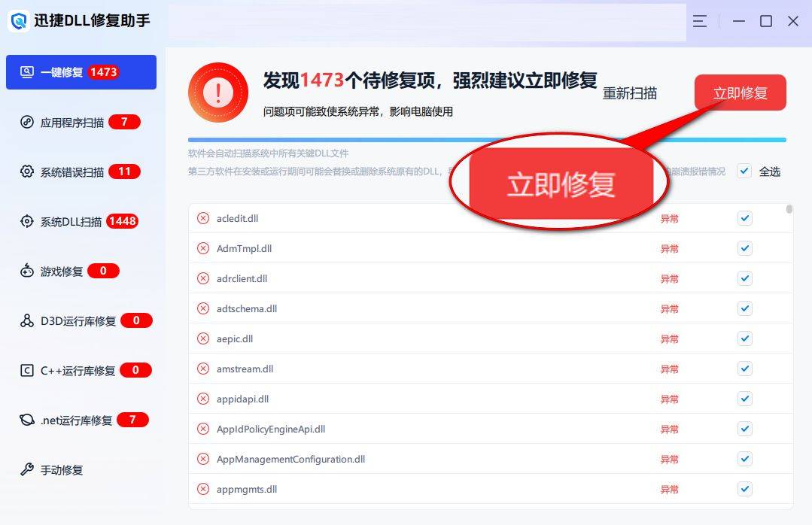The width and height of the screenshot is (812, 525).
Task: Click the 系统错误扫描 gear icon
Action: point(27,171)
